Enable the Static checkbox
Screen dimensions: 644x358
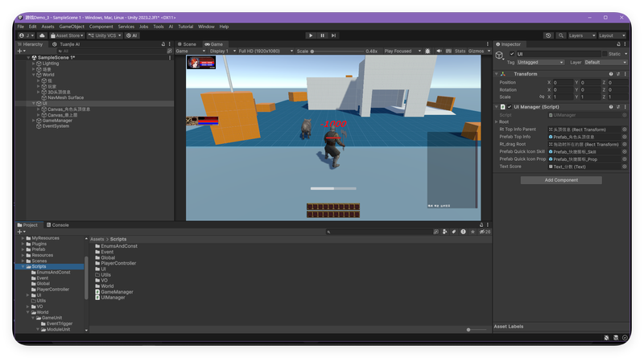click(605, 54)
